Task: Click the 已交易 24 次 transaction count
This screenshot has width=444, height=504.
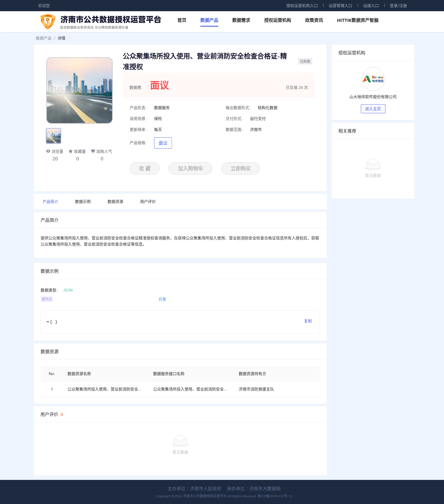Action: [297, 87]
